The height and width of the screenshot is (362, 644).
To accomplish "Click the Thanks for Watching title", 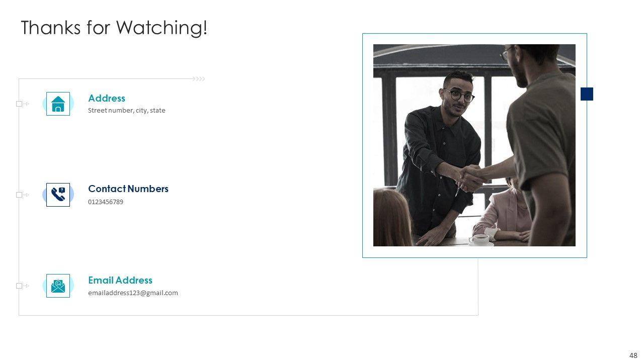I will coord(114,28).
